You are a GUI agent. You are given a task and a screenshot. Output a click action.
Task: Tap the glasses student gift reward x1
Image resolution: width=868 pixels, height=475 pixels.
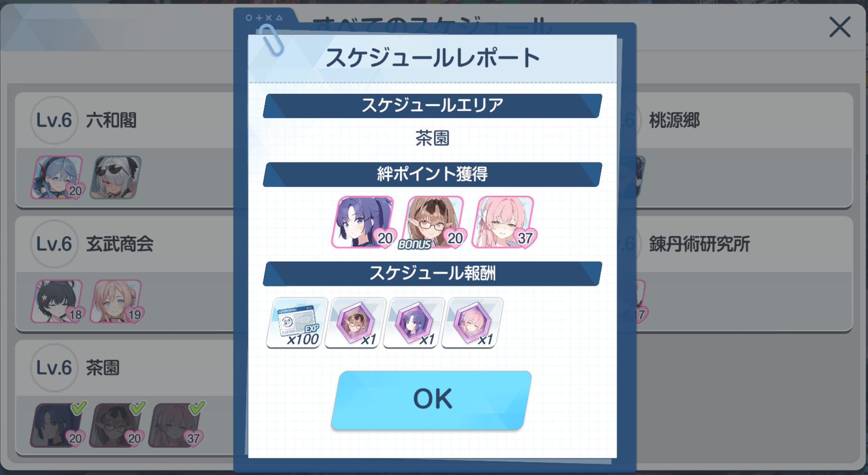(x=355, y=323)
